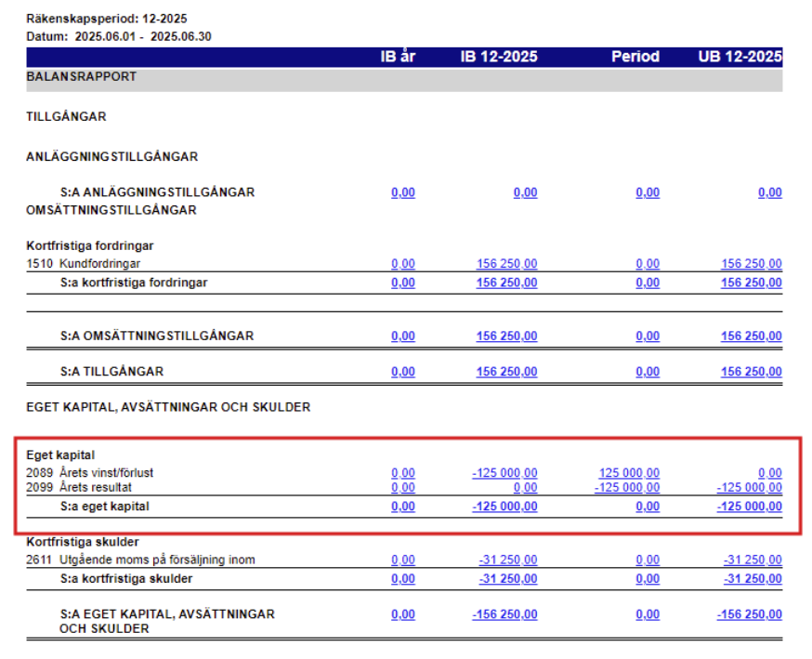Open Kundfordringar IB 12-2025 amount link

pos(506,264)
